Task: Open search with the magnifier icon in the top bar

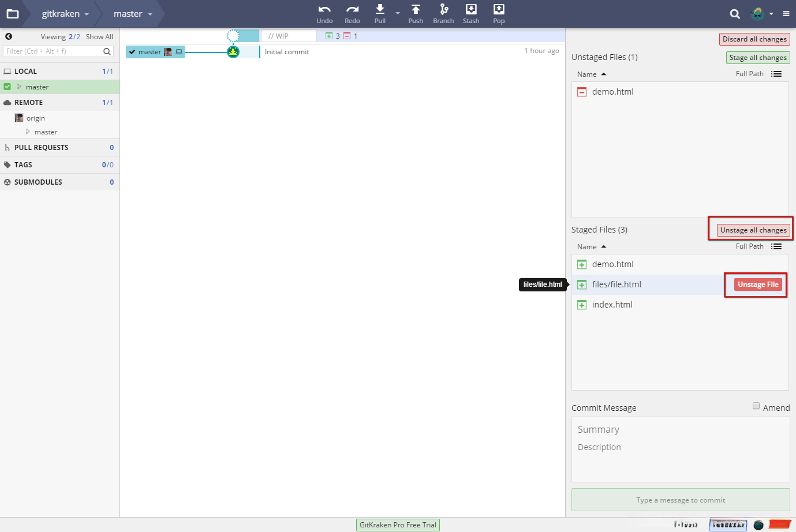Action: (735, 14)
